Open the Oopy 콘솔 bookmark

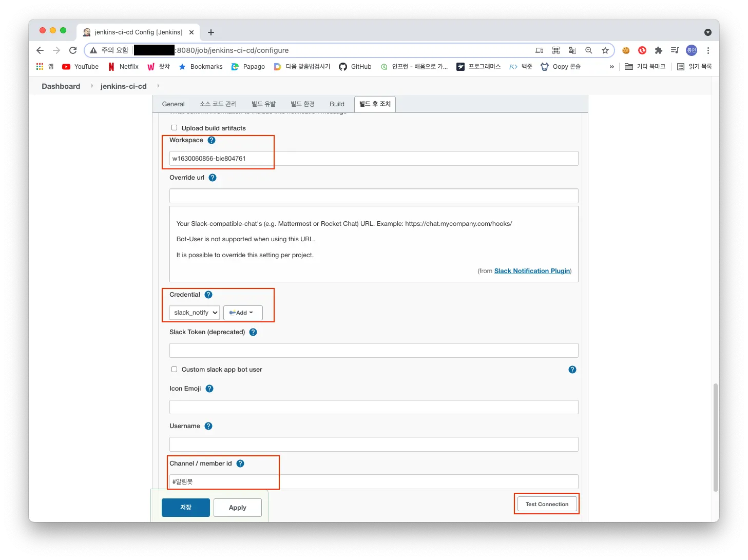[561, 67]
